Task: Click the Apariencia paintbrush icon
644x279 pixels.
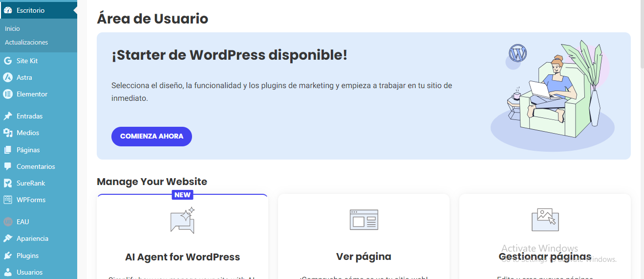Action: click(7, 238)
